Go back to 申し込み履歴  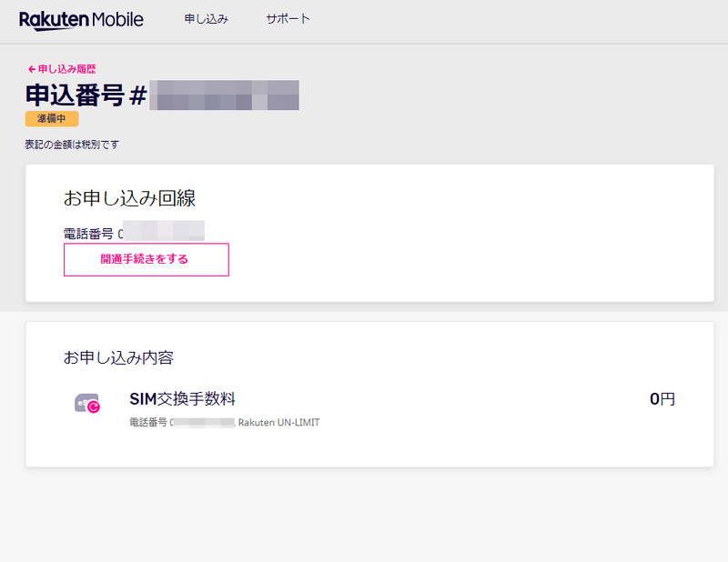click(62, 69)
